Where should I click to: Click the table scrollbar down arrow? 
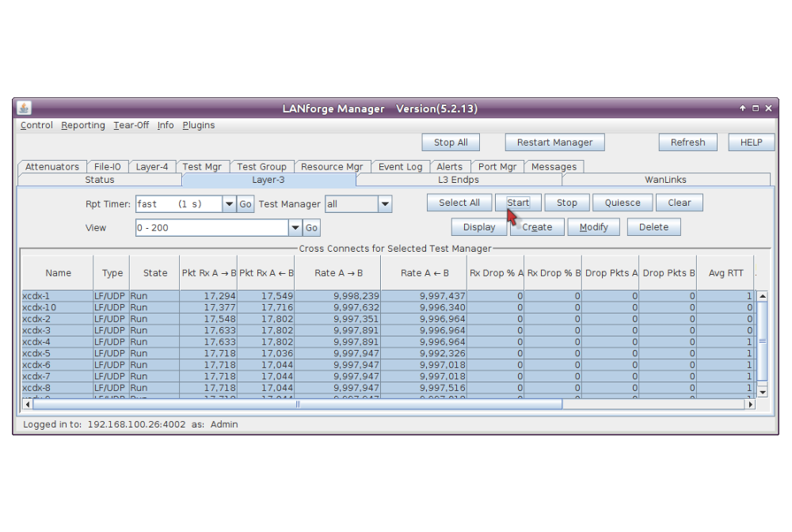coord(762,391)
